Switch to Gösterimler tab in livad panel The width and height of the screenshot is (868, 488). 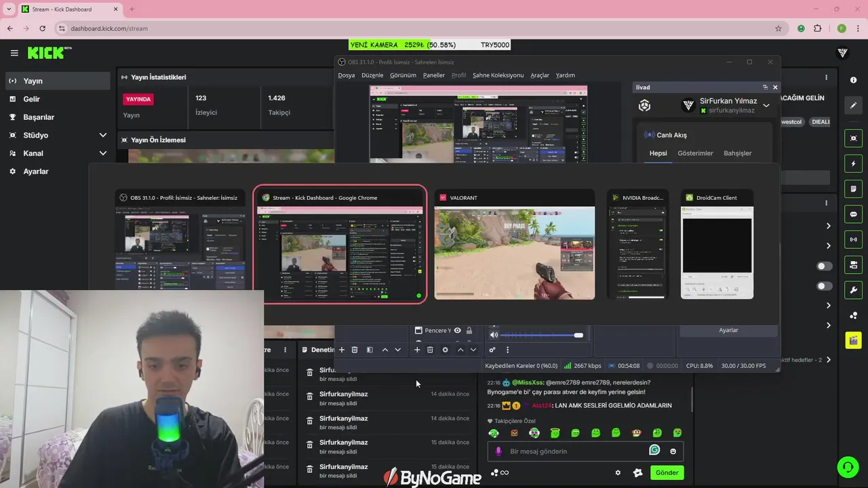click(695, 153)
